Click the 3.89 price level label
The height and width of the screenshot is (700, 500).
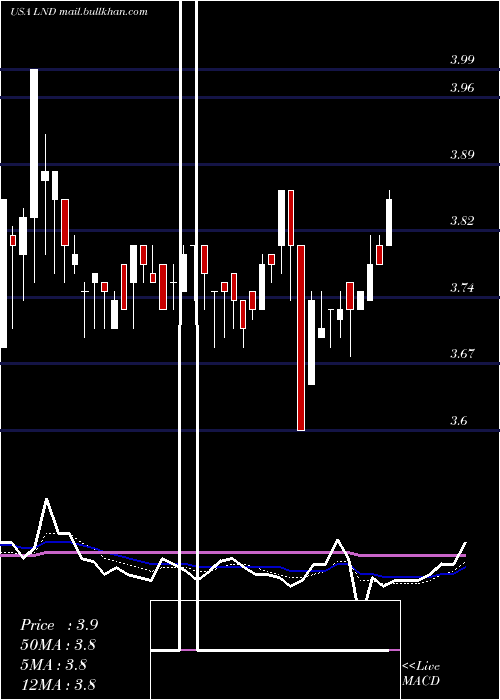[462, 155]
